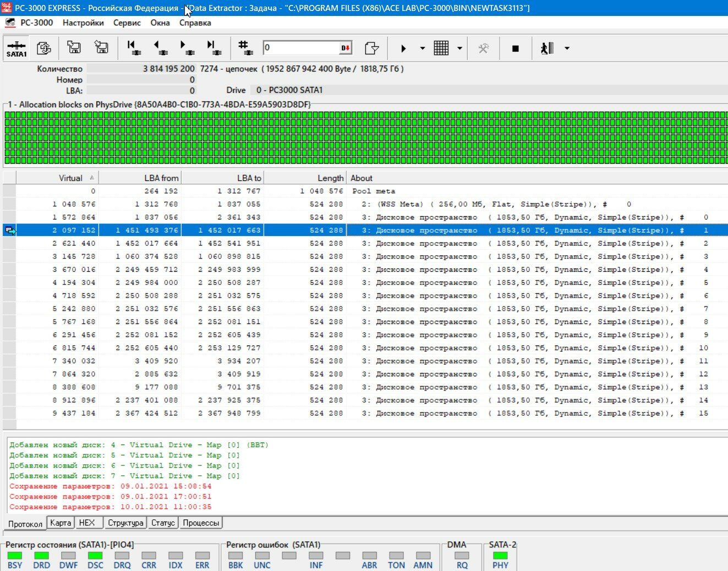The height and width of the screenshot is (571, 728).
Task: Click the Length column header
Action: [305, 178]
